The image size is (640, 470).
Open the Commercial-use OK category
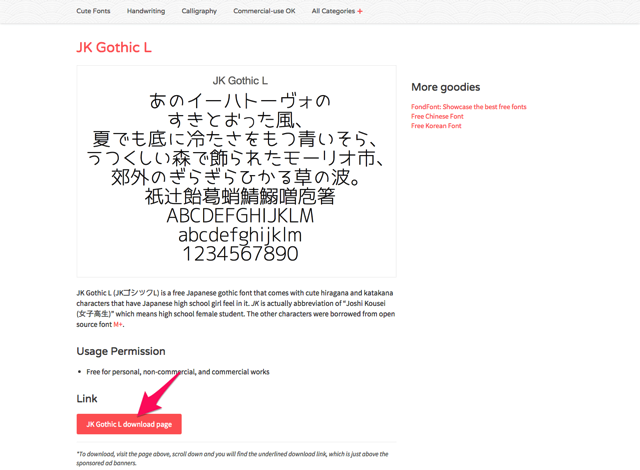pos(264,11)
